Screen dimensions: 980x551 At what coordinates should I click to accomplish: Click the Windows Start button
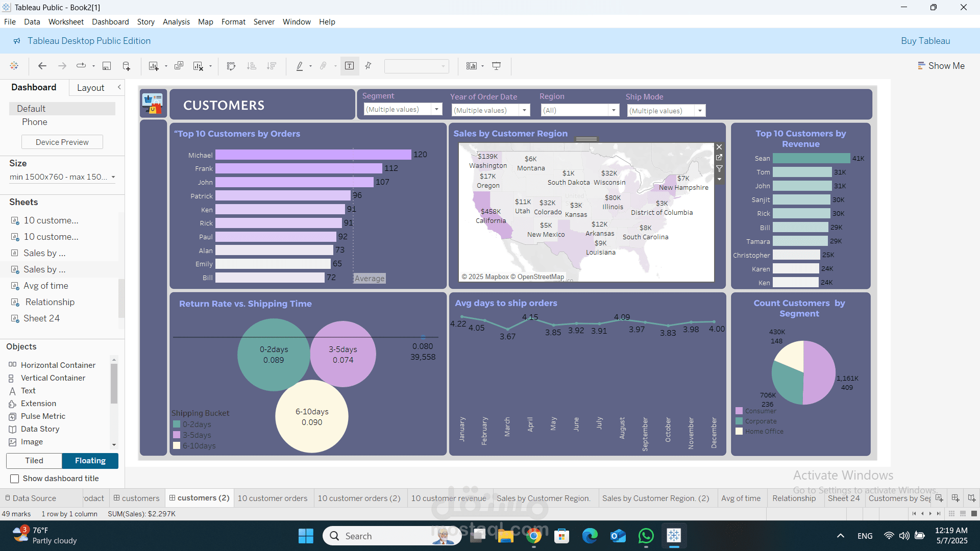pos(306,536)
